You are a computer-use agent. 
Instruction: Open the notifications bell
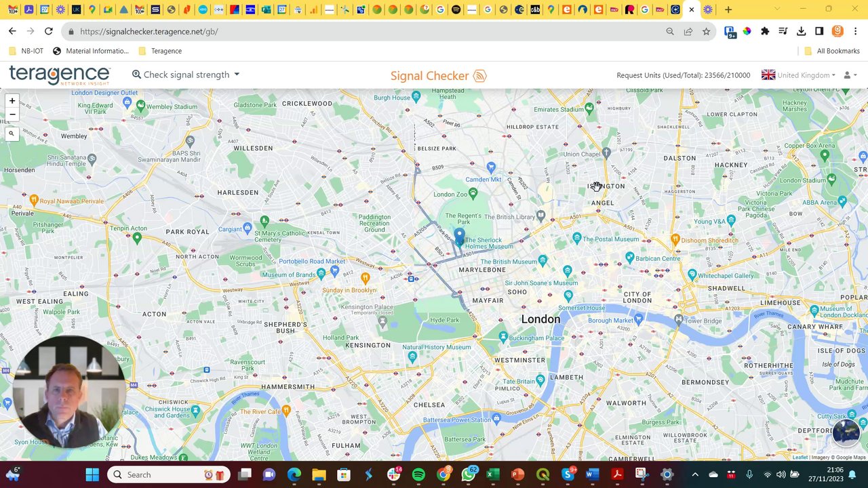click(852, 474)
